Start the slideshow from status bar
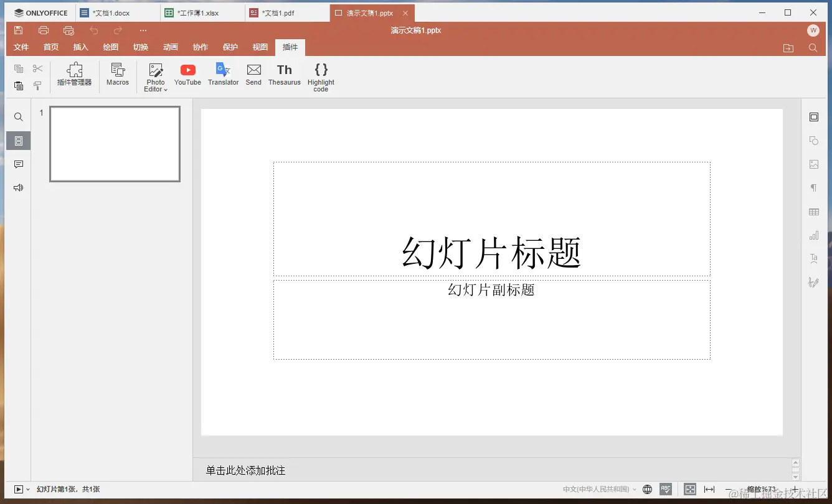 (19, 490)
